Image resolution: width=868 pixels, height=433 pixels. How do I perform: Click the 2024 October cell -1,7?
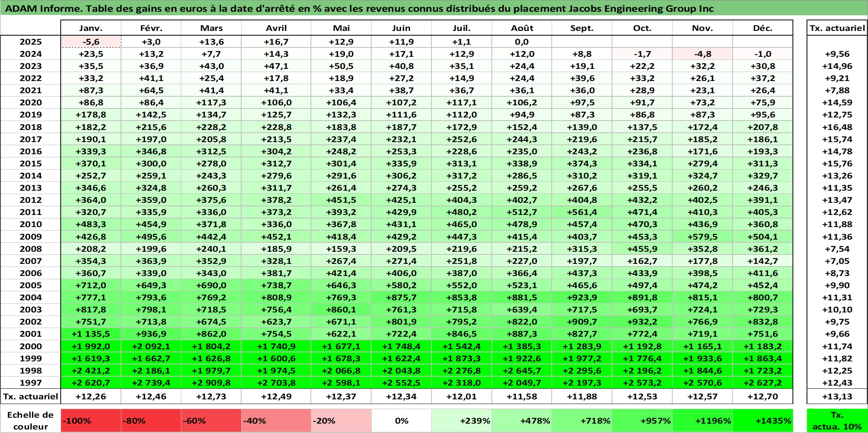(642, 54)
